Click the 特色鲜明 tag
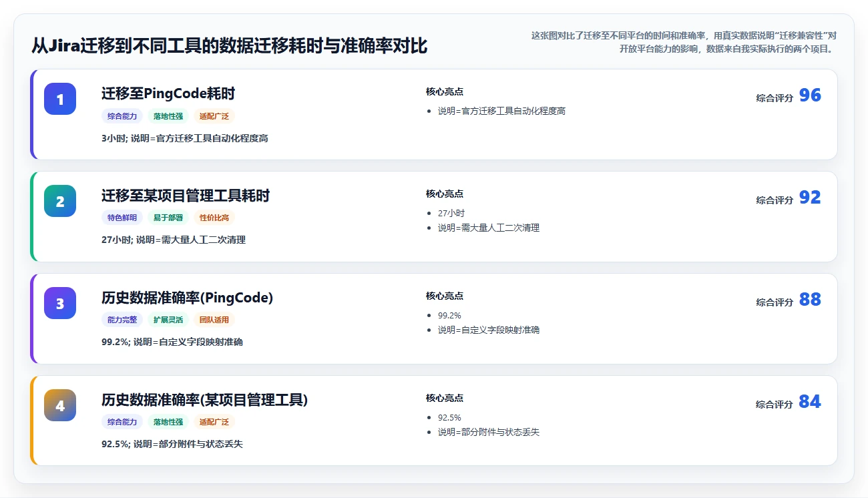Screen dimensions: 868x498 (x=122, y=218)
